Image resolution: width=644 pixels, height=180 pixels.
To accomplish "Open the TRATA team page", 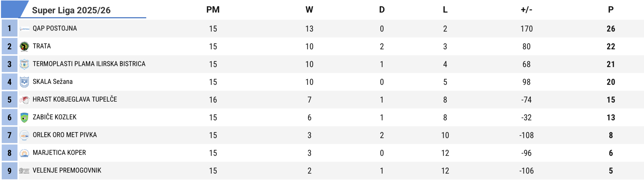I will [x=42, y=46].
